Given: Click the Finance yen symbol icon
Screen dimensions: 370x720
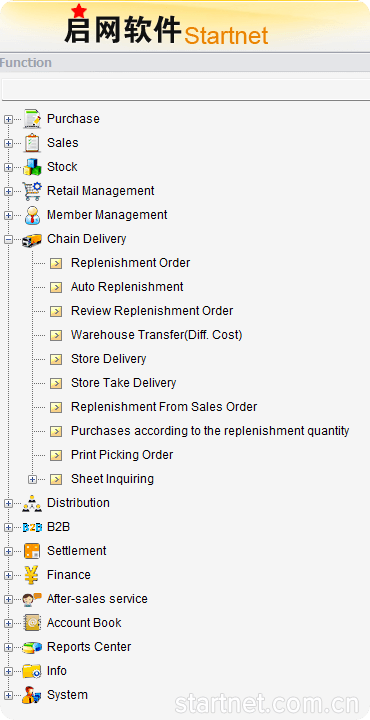Looking at the screenshot, I should [x=32, y=575].
